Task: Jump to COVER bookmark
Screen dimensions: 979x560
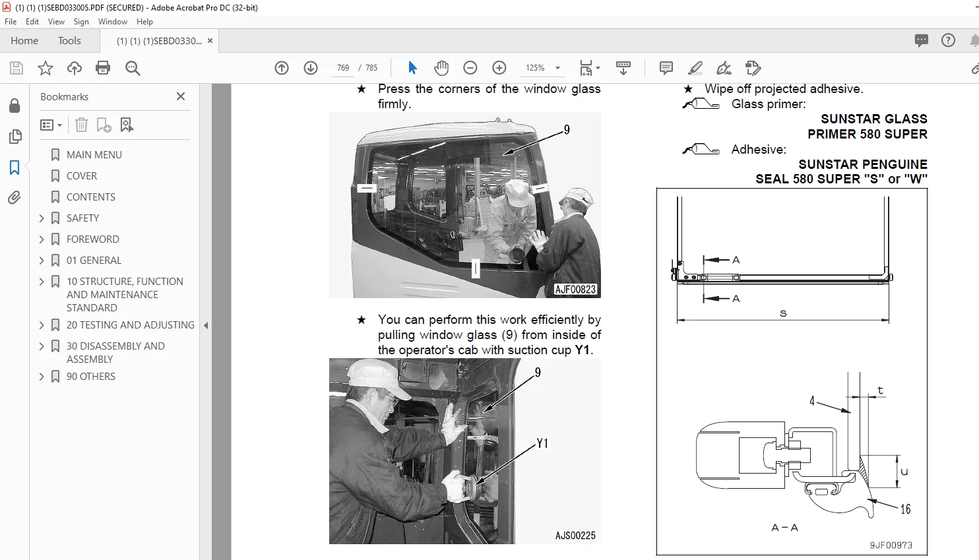Action: [82, 176]
